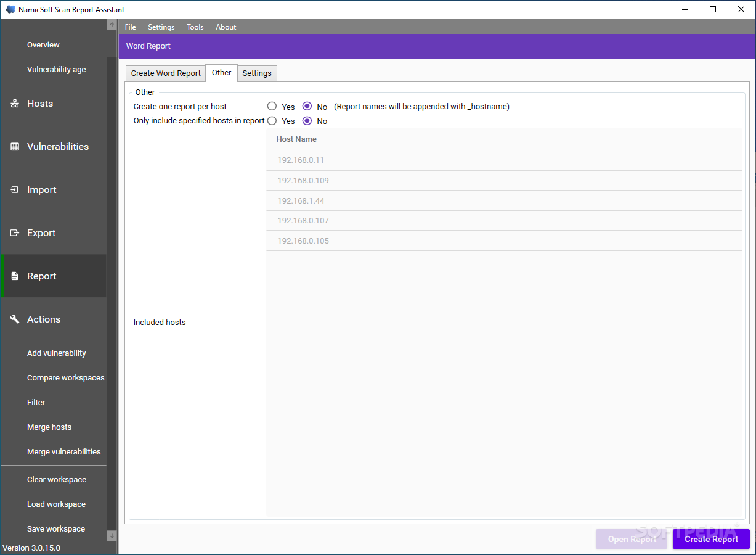The width and height of the screenshot is (756, 555).
Task: Click the Create Report button
Action: [711, 539]
